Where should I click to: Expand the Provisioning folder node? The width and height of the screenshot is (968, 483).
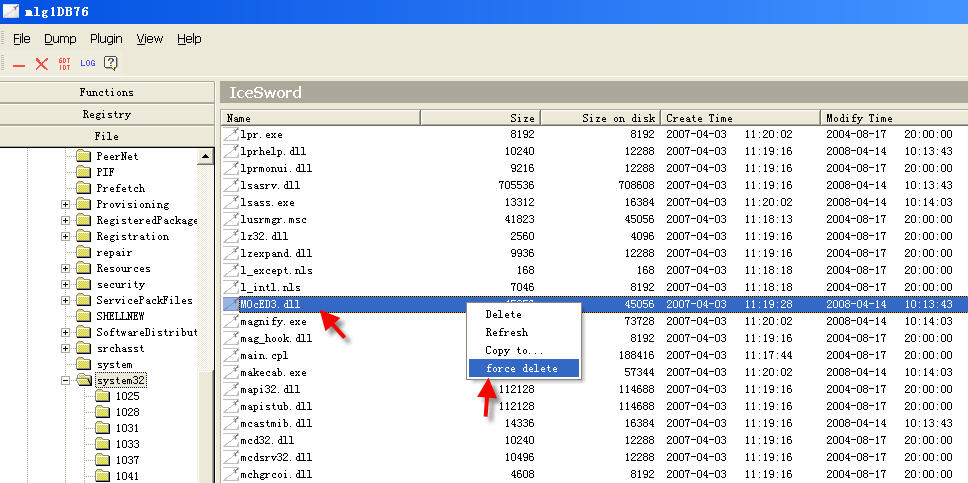click(x=66, y=205)
